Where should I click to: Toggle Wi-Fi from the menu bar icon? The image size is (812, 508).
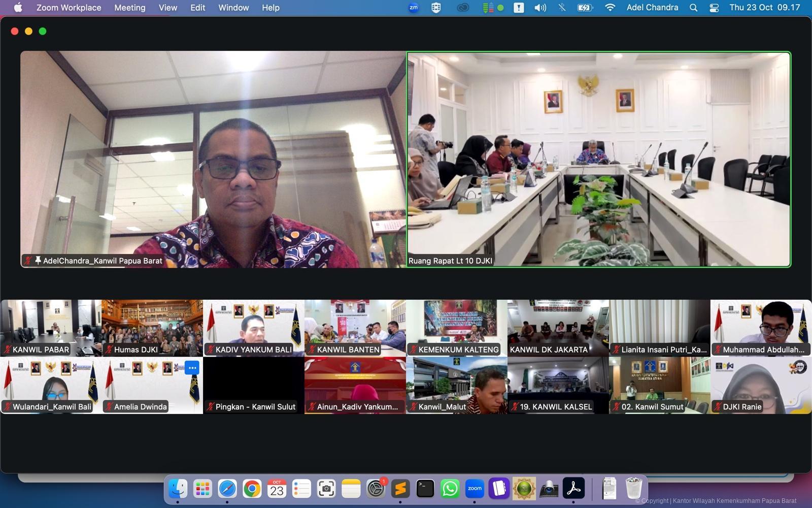[x=610, y=8]
